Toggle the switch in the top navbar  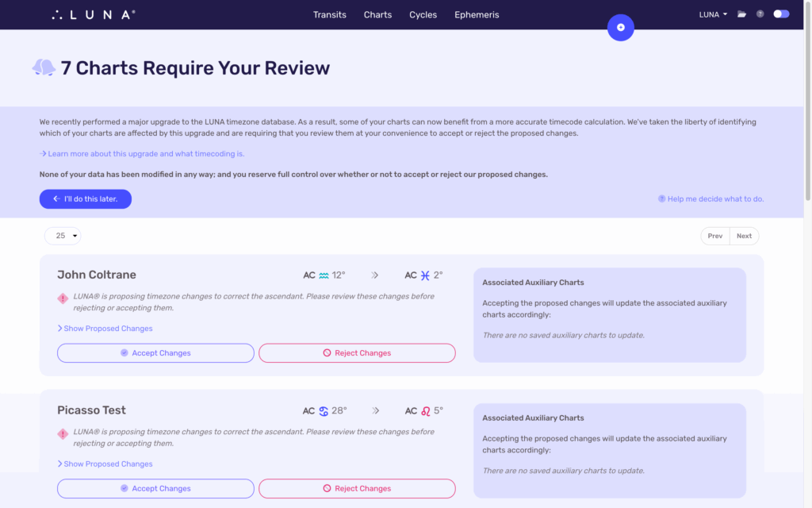click(781, 14)
